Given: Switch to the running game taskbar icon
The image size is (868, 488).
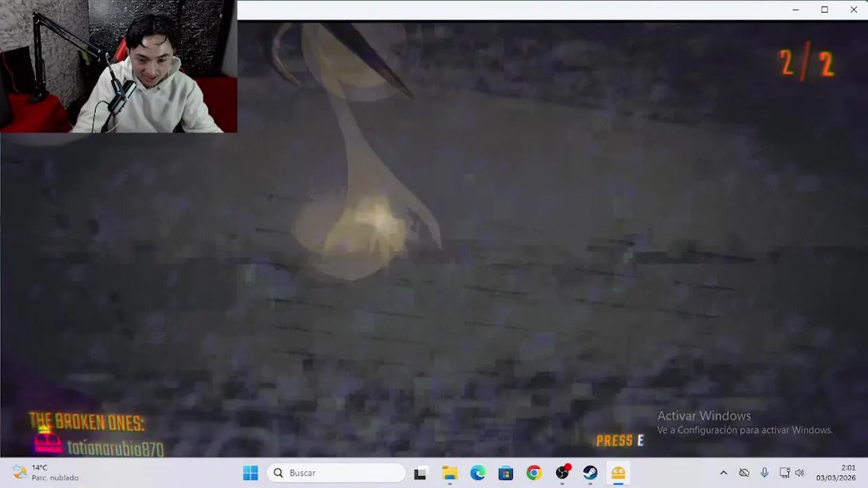Looking at the screenshot, I should pos(618,473).
